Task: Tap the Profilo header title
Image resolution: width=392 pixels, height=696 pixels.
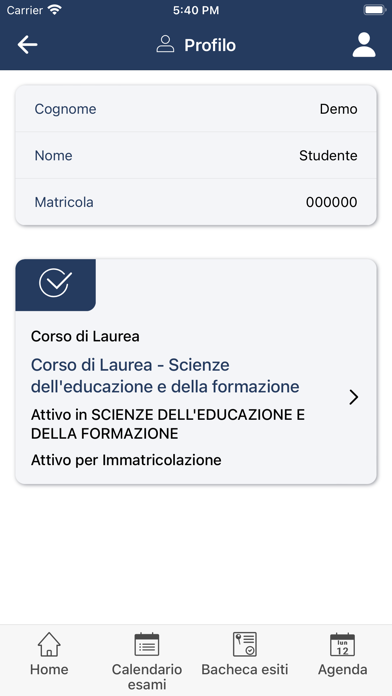Action: coord(210,45)
